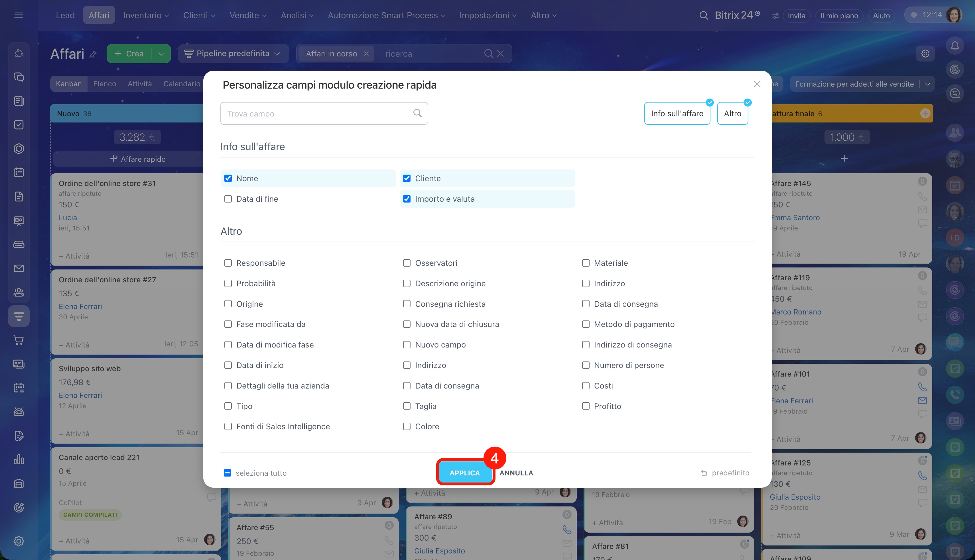Image resolution: width=975 pixels, height=560 pixels.
Task: Enable the Data di fine checkbox
Action: coord(228,199)
